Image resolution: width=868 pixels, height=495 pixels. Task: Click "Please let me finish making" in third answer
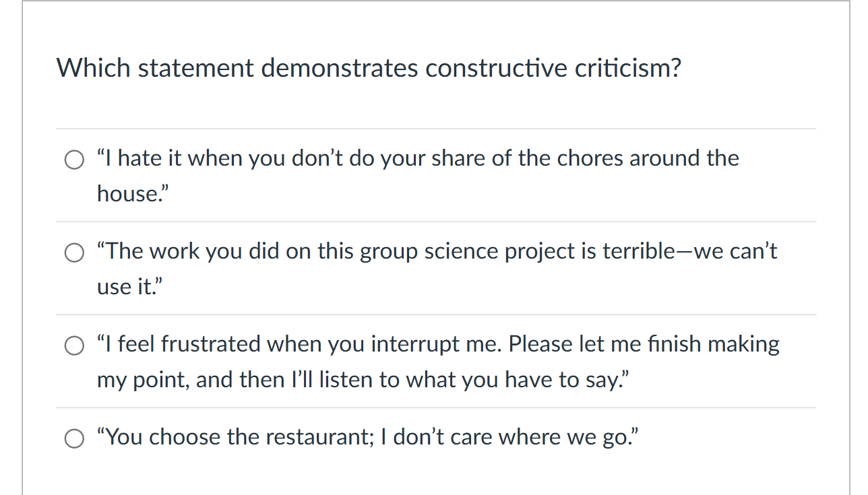(x=644, y=344)
